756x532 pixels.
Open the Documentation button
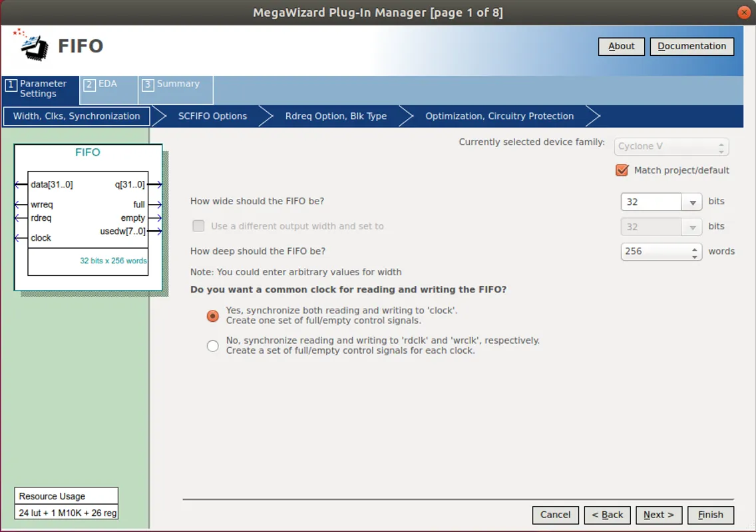pyautogui.click(x=691, y=46)
